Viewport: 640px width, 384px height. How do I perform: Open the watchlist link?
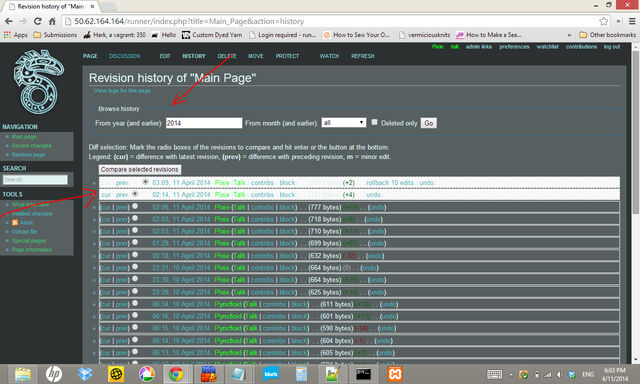point(547,47)
